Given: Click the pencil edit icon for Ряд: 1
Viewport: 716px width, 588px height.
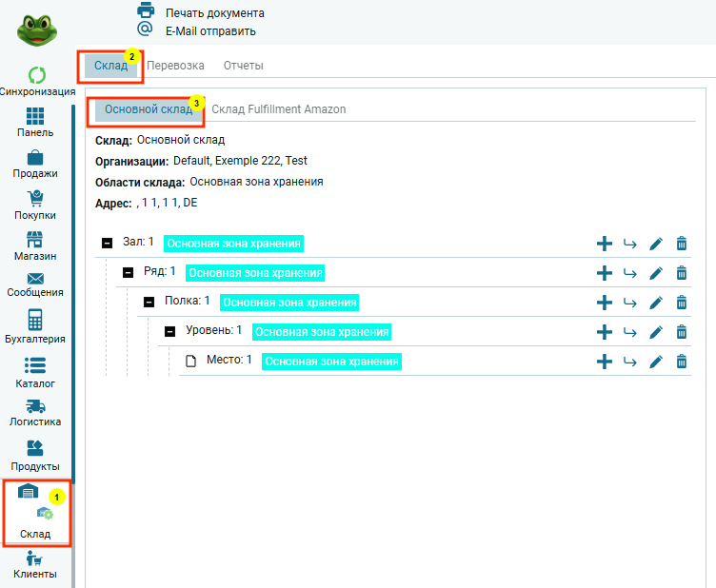Looking at the screenshot, I should [x=655, y=273].
